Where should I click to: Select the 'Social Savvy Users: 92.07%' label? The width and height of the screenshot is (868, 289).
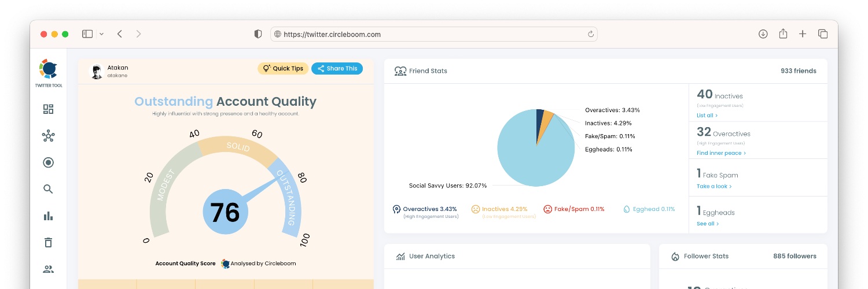[x=448, y=186]
